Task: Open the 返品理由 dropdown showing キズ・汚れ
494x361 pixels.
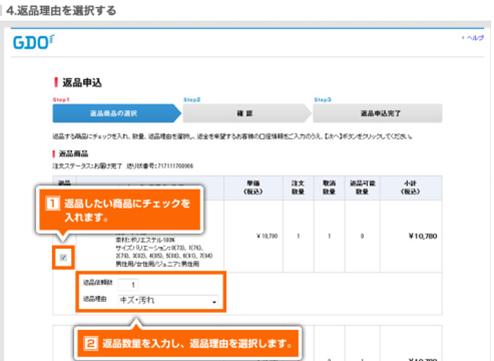Action: point(168,301)
